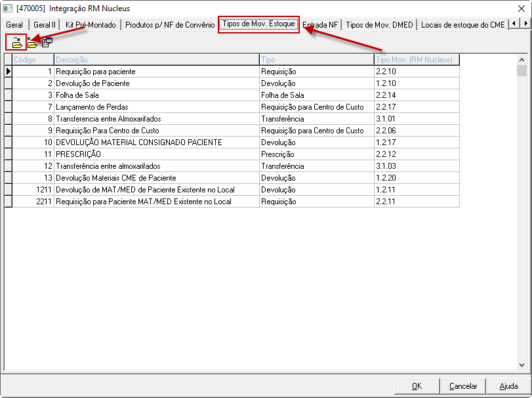Open the Tipos de Mov. DMED tab

[379, 25]
